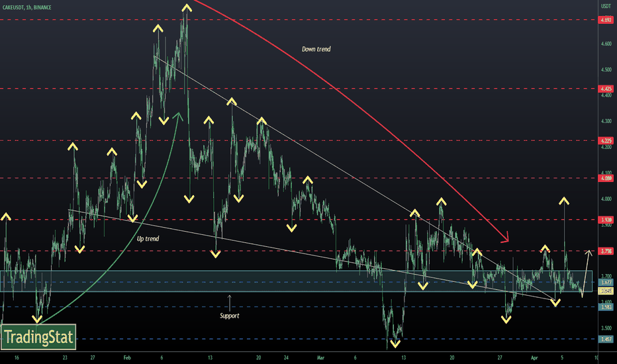Click the USDT currency label above price axis
The image size is (617, 364).
[606, 6]
